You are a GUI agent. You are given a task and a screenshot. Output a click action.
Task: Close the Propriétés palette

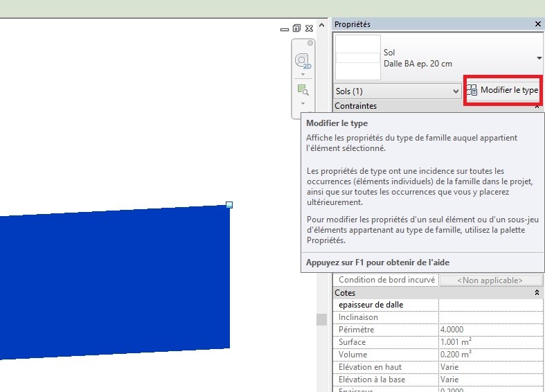click(538, 24)
